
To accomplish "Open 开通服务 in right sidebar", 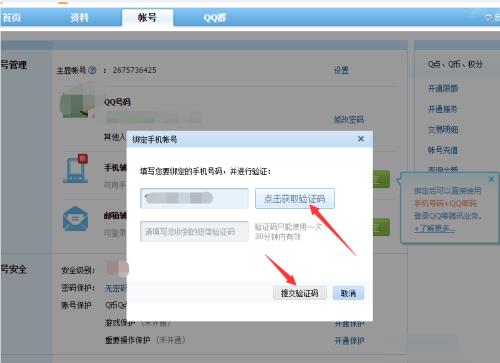I will pyautogui.click(x=443, y=109).
